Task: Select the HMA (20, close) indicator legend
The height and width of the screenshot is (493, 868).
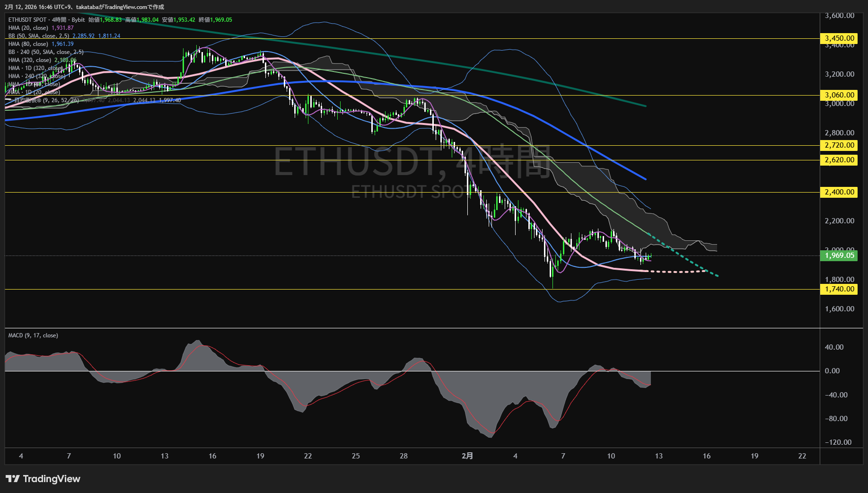Action: pyautogui.click(x=28, y=28)
